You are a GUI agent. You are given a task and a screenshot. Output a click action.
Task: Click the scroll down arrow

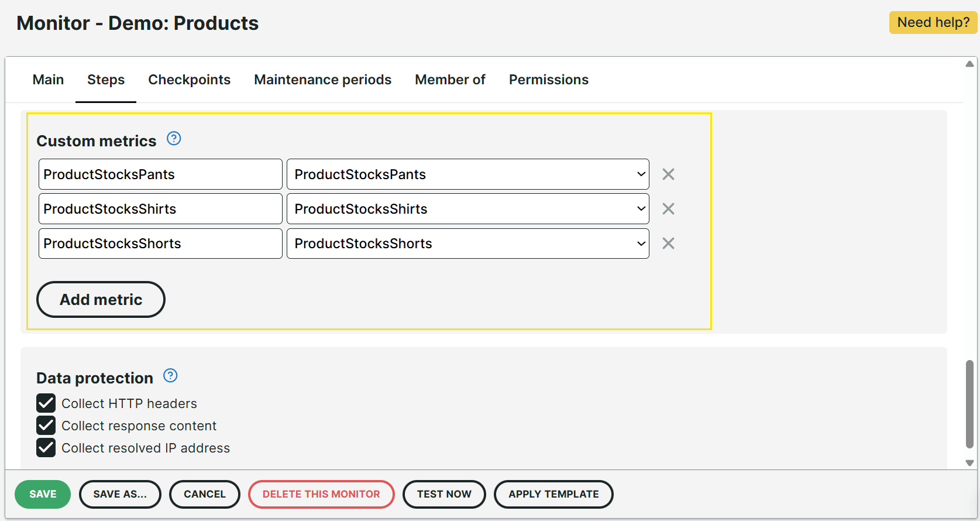tap(969, 463)
